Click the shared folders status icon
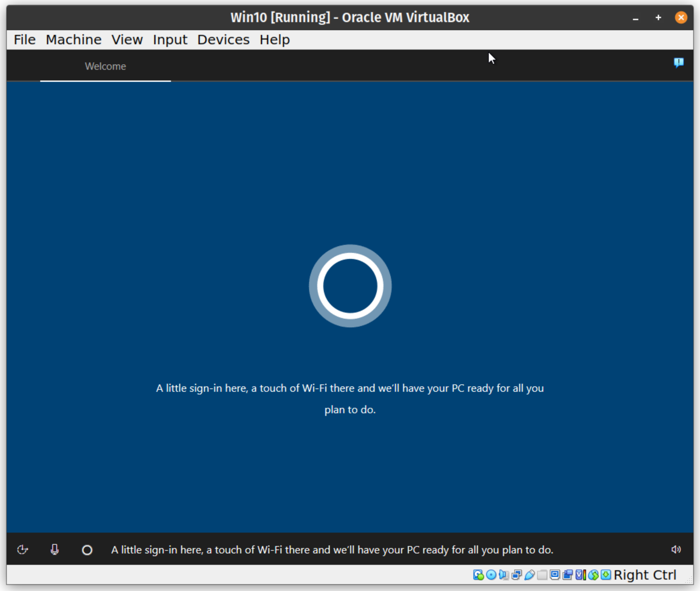This screenshot has width=700, height=591. coord(542,575)
